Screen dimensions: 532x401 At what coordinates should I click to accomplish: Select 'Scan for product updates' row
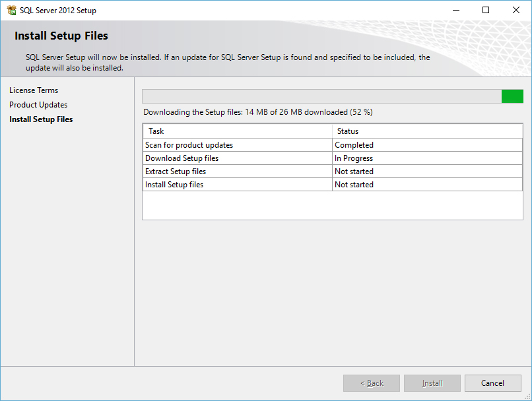pyautogui.click(x=333, y=145)
